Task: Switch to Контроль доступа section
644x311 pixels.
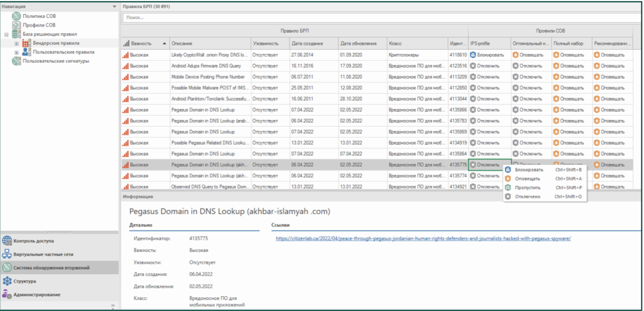Action: [60, 241]
